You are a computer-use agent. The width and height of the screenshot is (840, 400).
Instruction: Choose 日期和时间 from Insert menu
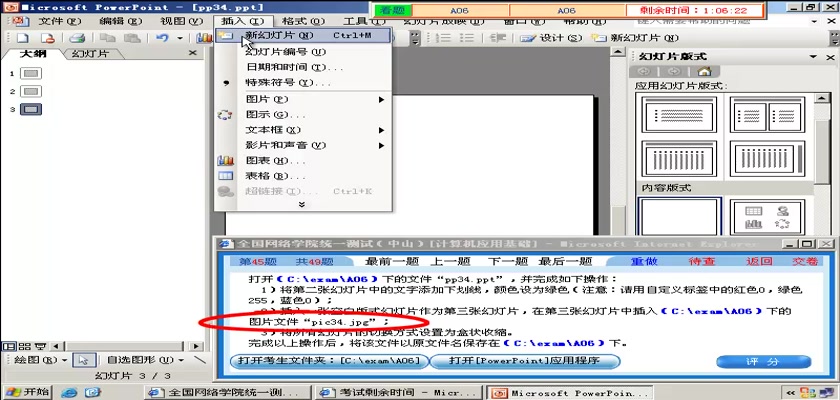[304, 67]
